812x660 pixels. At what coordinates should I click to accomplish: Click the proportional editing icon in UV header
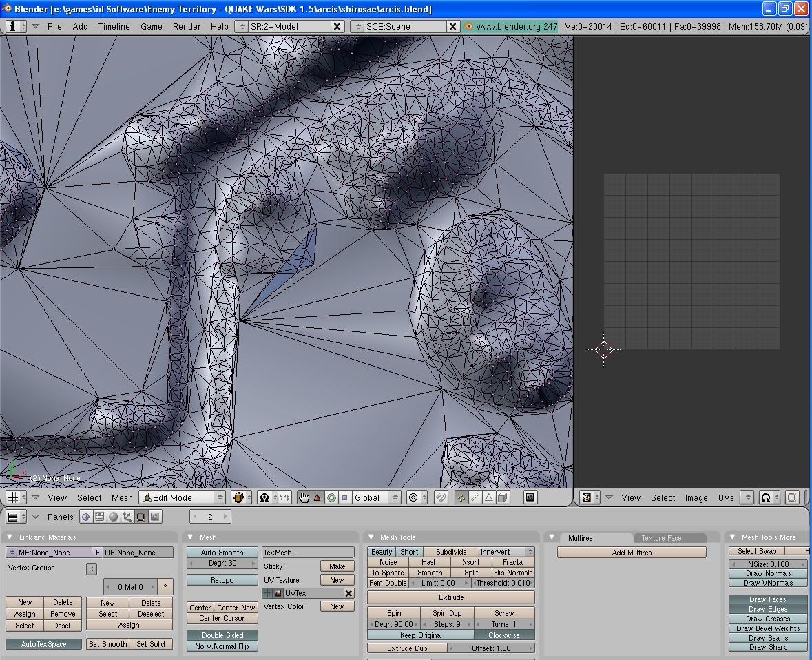tap(765, 497)
